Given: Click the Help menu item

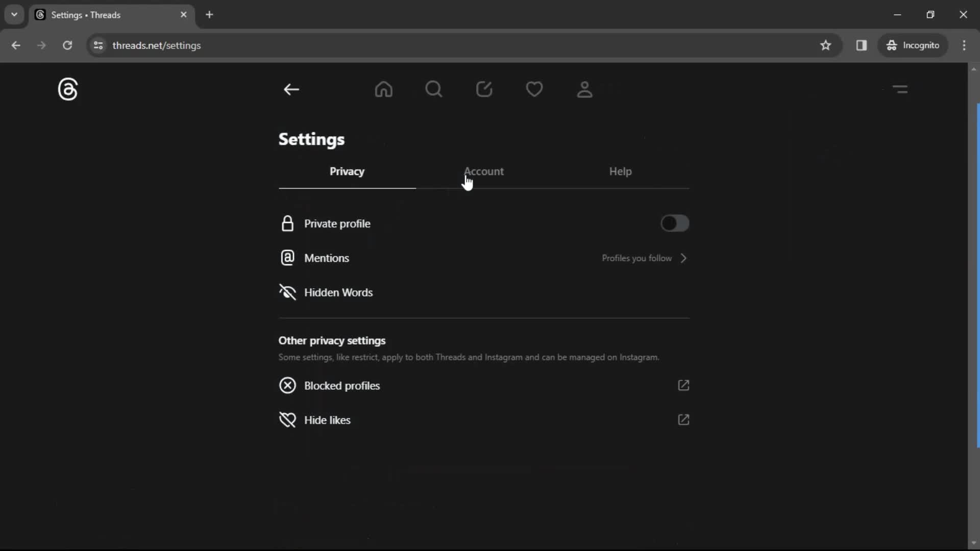Looking at the screenshot, I should 620,171.
